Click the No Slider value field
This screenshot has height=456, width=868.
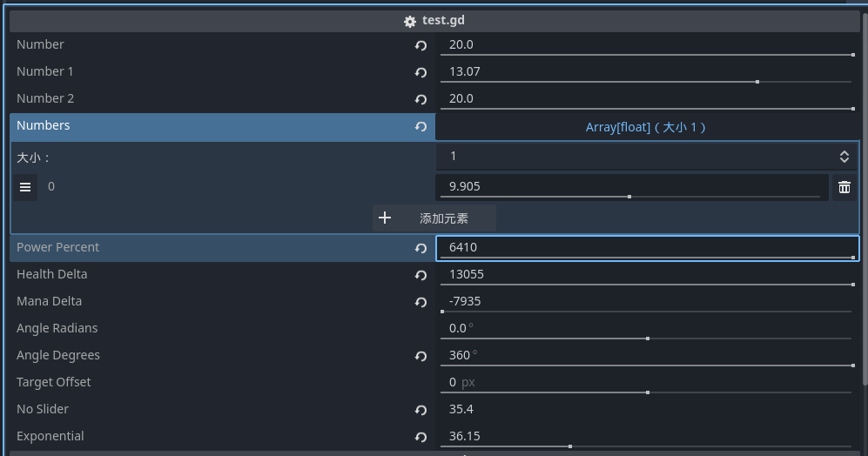click(x=646, y=409)
